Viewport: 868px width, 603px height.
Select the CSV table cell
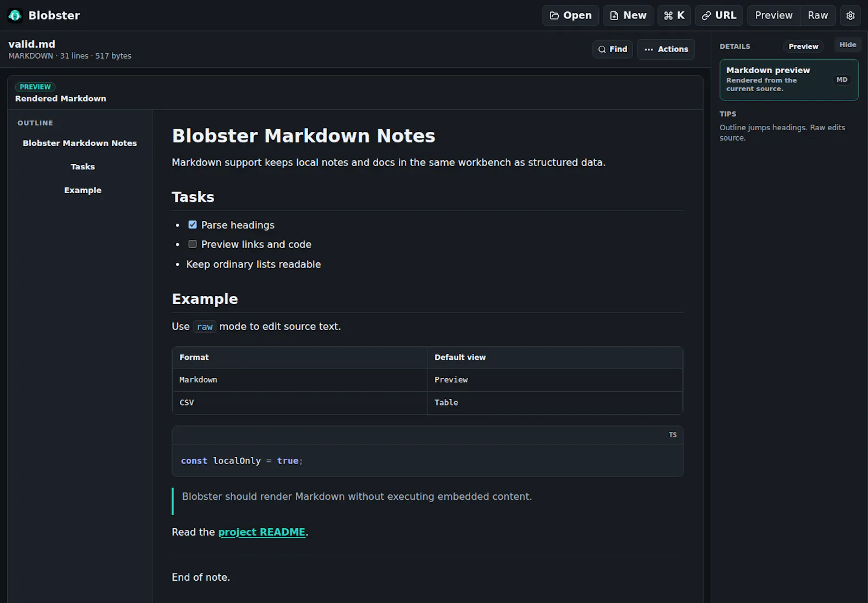(299, 403)
